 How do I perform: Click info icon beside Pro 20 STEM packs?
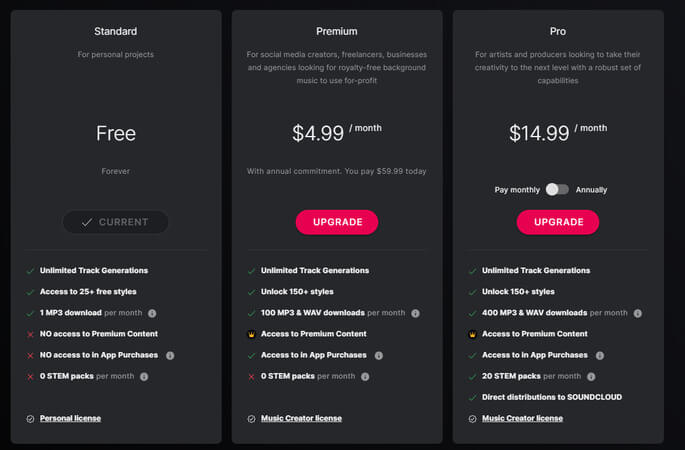(591, 377)
